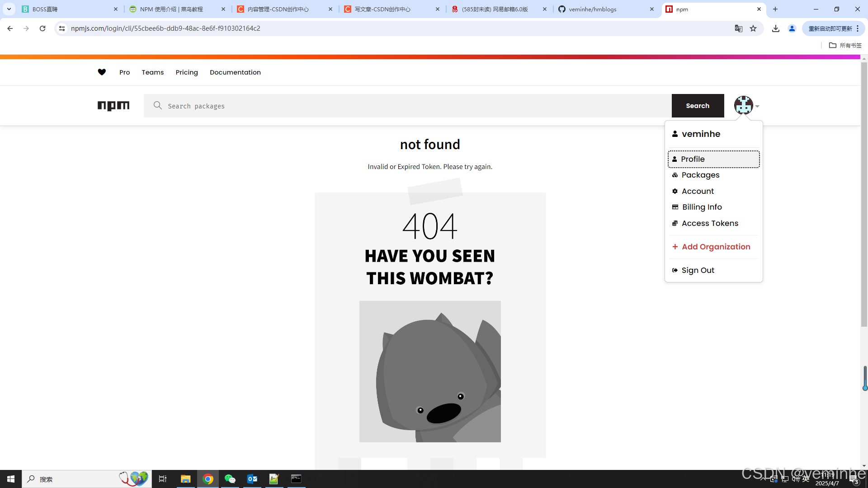Open WeChat from the taskbar
This screenshot has height=488, width=868.
(x=230, y=479)
